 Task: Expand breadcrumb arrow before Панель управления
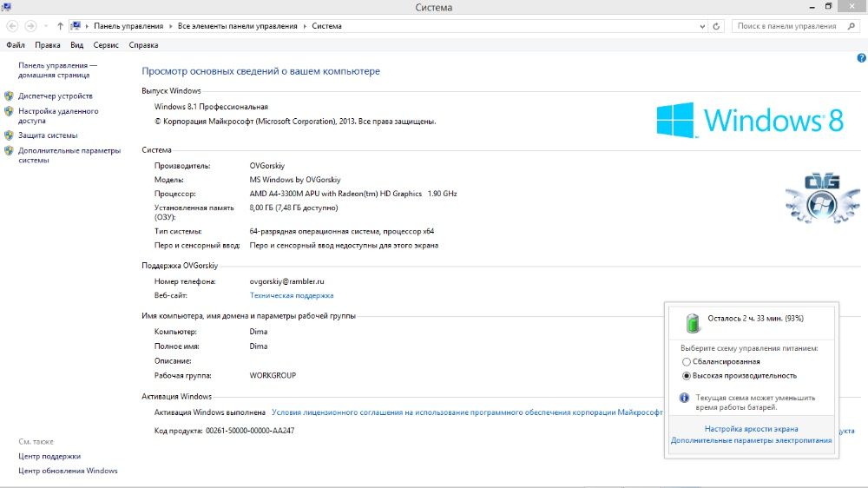(87, 26)
